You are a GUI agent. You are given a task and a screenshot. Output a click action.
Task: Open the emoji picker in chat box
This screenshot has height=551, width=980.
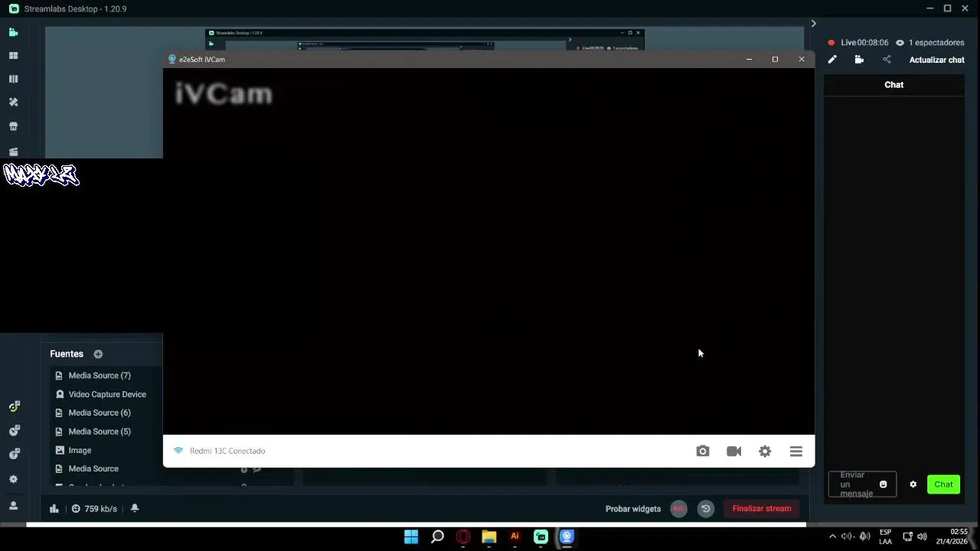coord(883,484)
